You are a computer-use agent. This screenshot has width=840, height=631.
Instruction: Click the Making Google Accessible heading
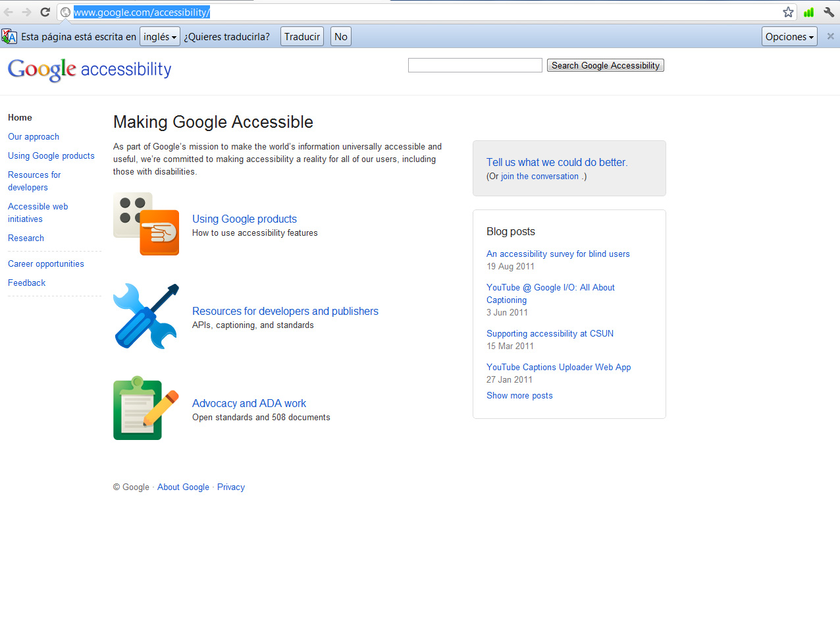pos(213,122)
